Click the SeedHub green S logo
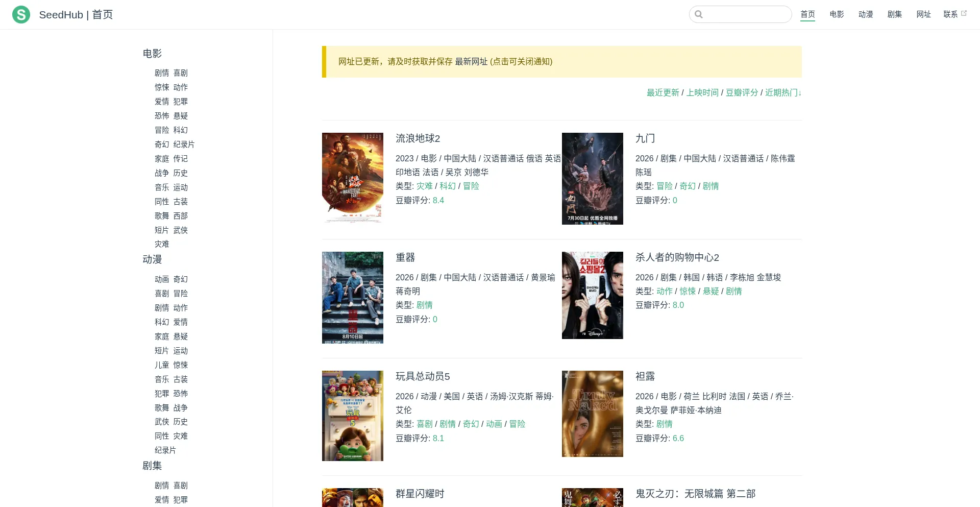This screenshot has width=980, height=507. point(21,15)
